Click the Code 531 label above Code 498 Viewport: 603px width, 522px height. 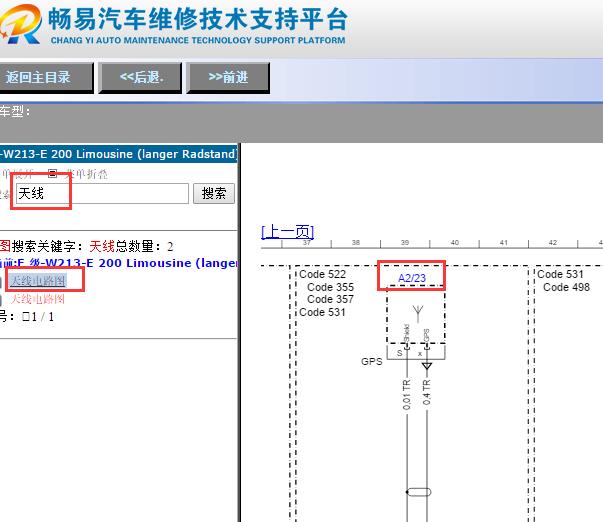pyautogui.click(x=560, y=274)
